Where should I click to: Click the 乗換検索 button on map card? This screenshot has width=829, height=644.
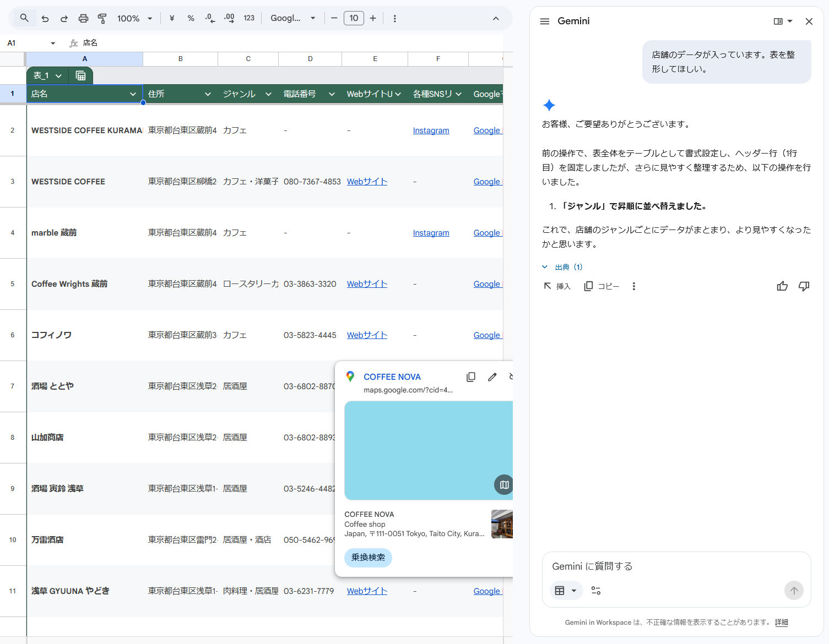point(368,558)
